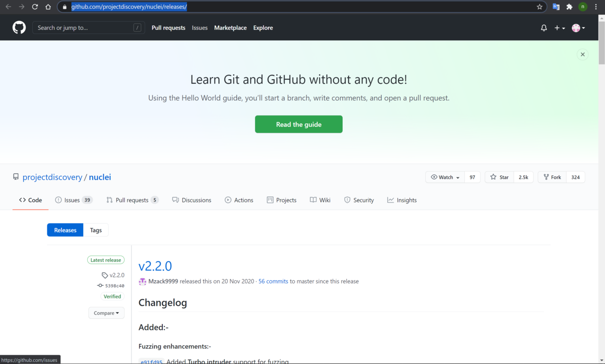Open the create new plus dropdown
The height and width of the screenshot is (364, 605).
pyautogui.click(x=560, y=28)
